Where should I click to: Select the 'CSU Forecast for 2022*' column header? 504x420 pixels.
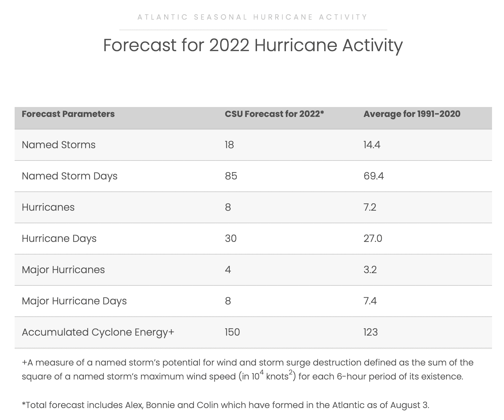(274, 114)
